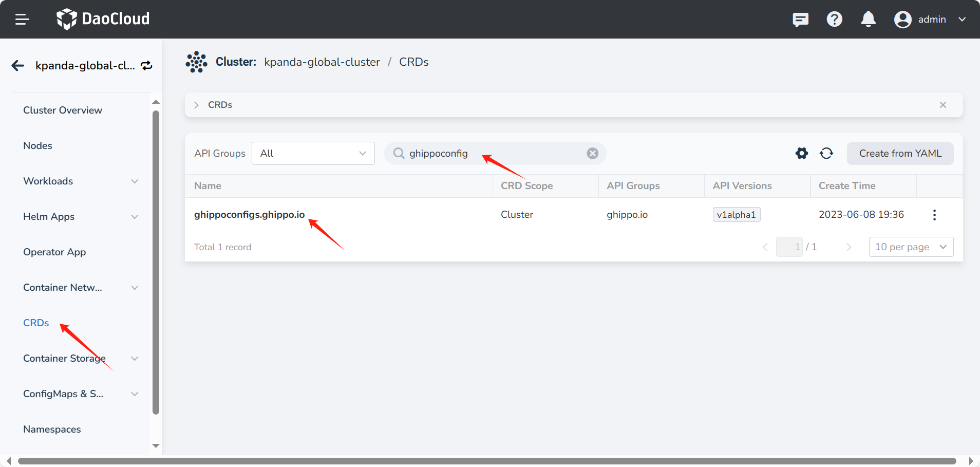Open the ghippoconfigs.ghippo.io CRD
Viewport: 980px width, 467px height.
[x=249, y=215]
